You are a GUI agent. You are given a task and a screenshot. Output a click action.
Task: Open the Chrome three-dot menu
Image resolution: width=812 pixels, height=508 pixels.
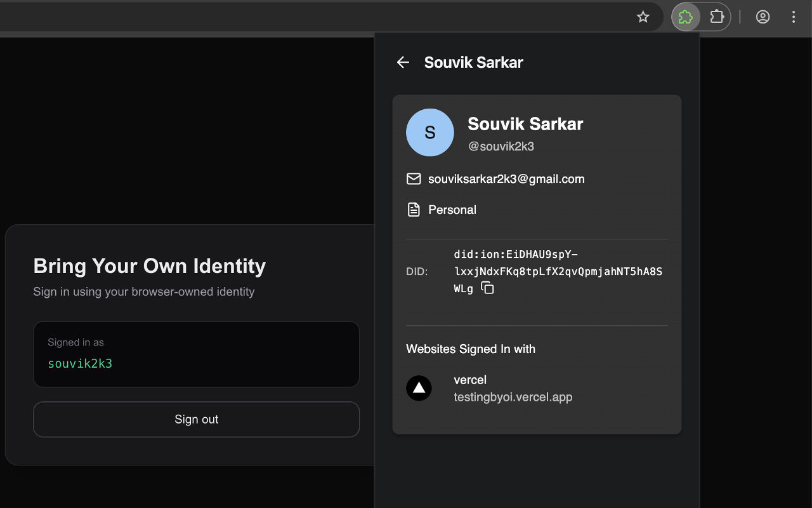point(794,17)
